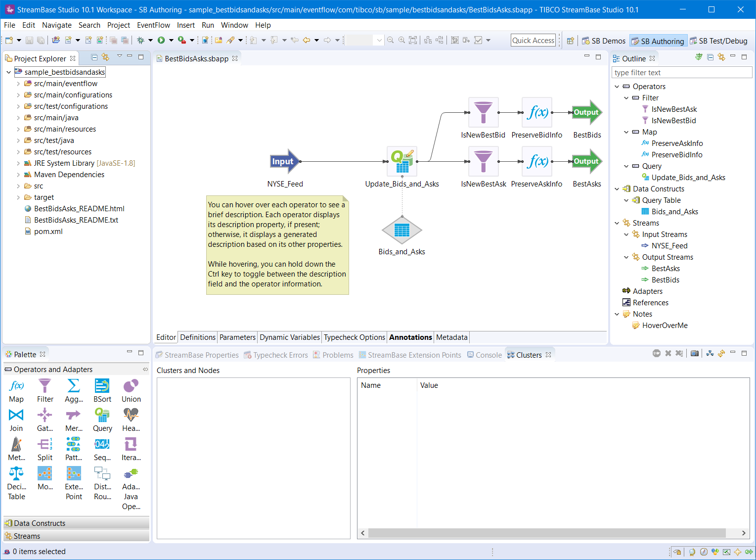This screenshot has height=560, width=756.
Task: Select the HoverOverMe note in Outline
Action: pos(665,326)
